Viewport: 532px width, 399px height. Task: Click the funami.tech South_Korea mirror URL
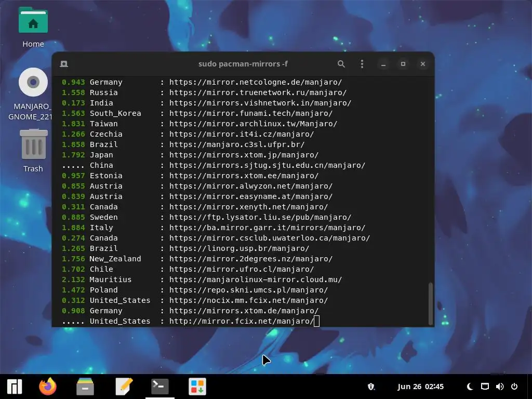coord(251,113)
